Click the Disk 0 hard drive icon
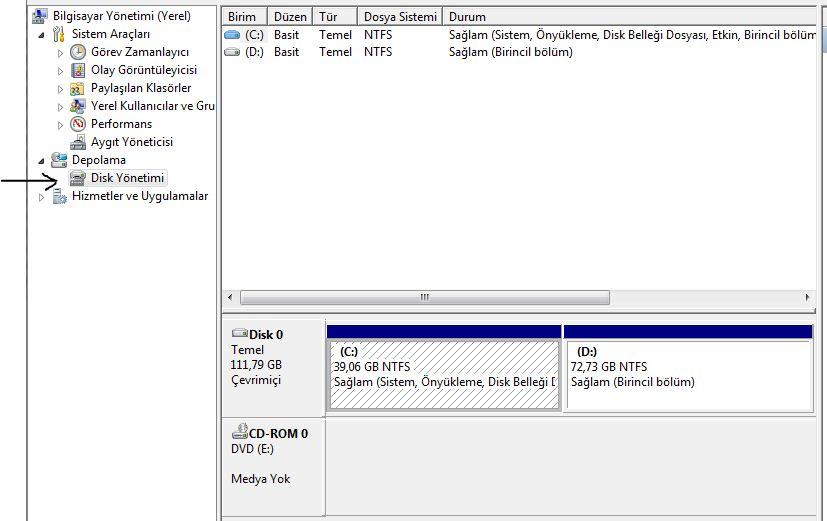The width and height of the screenshot is (827, 521). [x=239, y=333]
